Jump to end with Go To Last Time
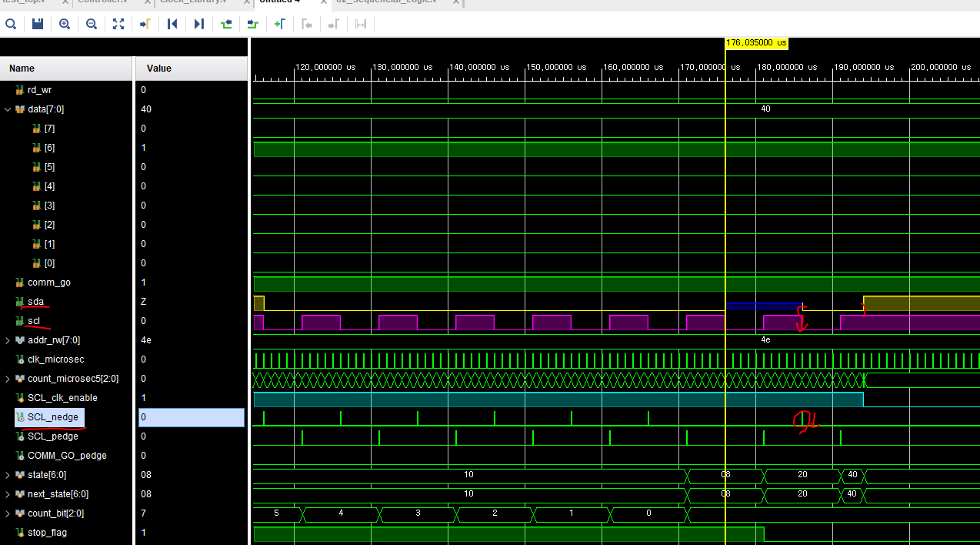The image size is (980, 545). [x=199, y=24]
